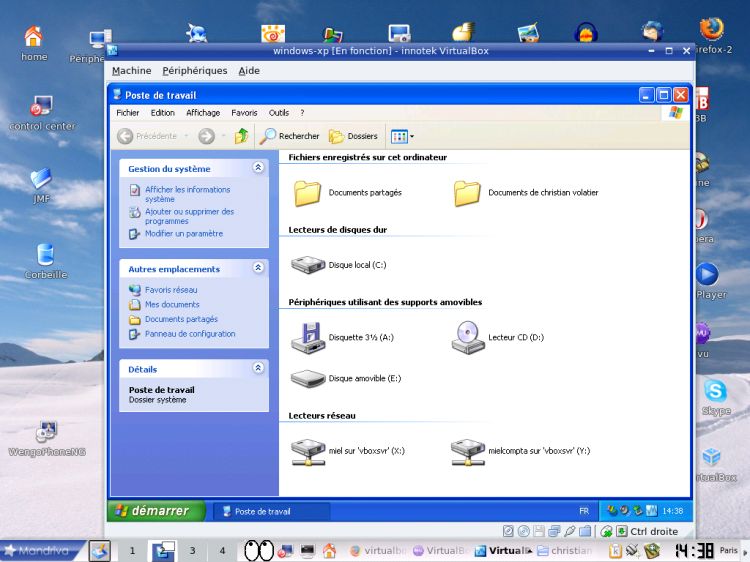
Task: Open the forward history dropdown arrow
Action: 223,136
